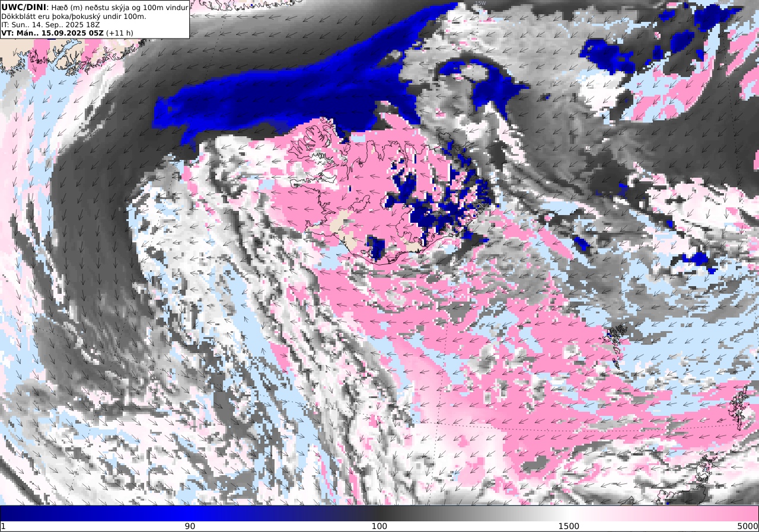
Task: Click the colorbar label '1'
Action: pos(3,526)
